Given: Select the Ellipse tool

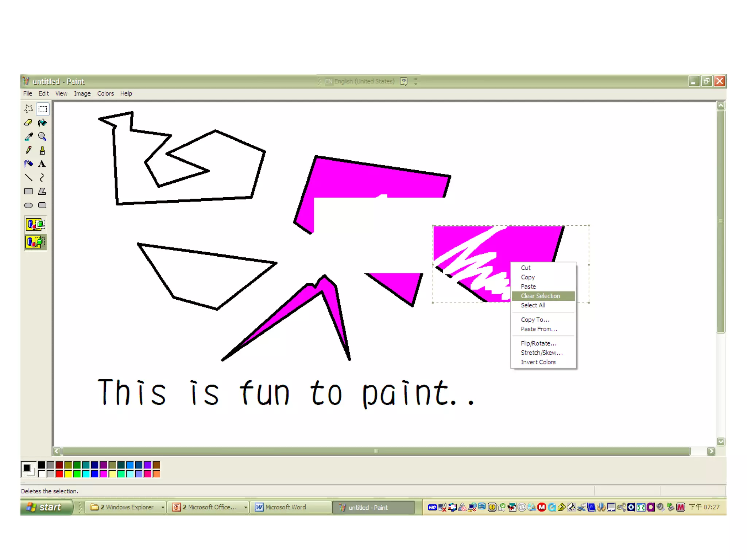Looking at the screenshot, I should pos(28,205).
